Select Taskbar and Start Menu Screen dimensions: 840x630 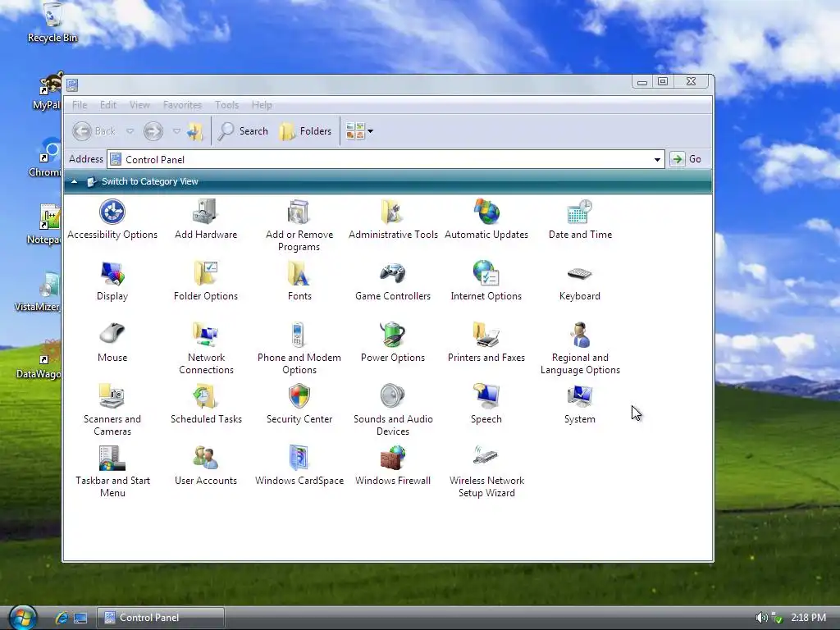click(112, 472)
